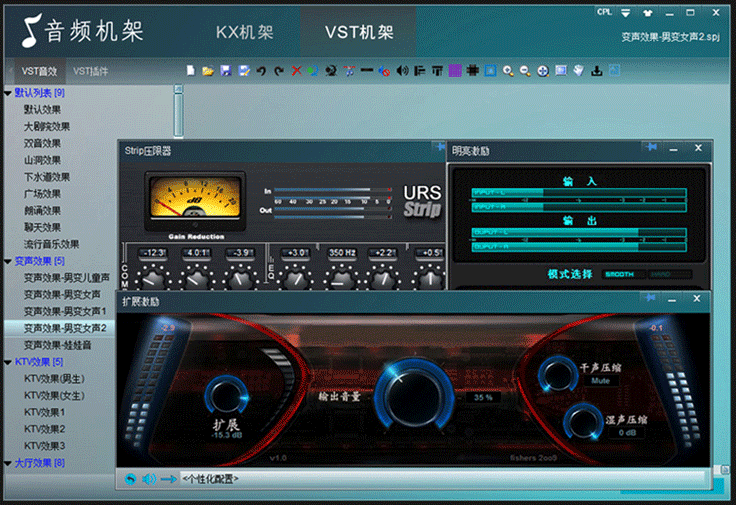Minimize the 明亮激励 panel
The width and height of the screenshot is (736, 505).
[674, 148]
